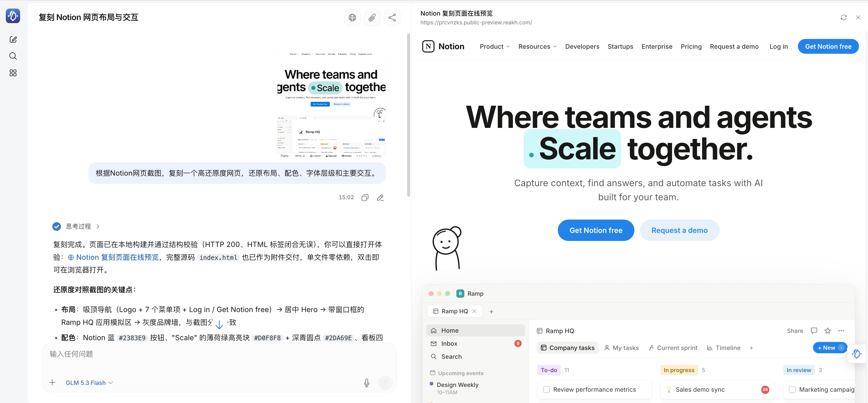Click the chat scrollbar
Viewport: 868px width, 403px height.
pyautogui.click(x=408, y=115)
